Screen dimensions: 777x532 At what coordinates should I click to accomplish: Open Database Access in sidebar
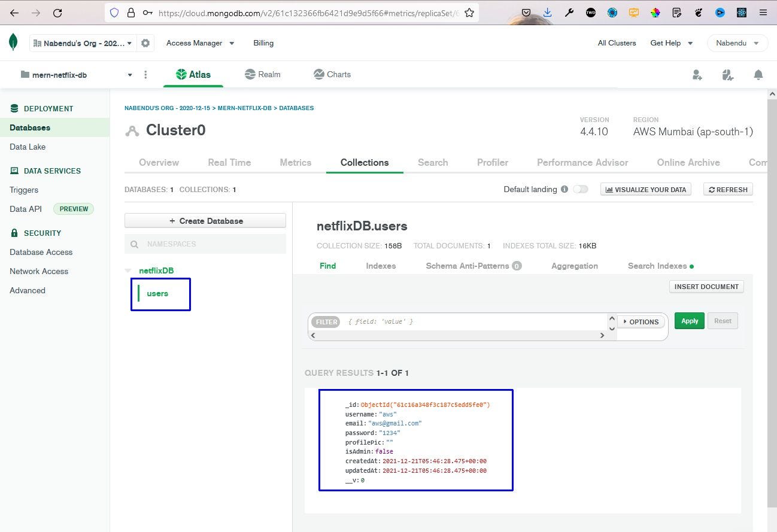41,252
